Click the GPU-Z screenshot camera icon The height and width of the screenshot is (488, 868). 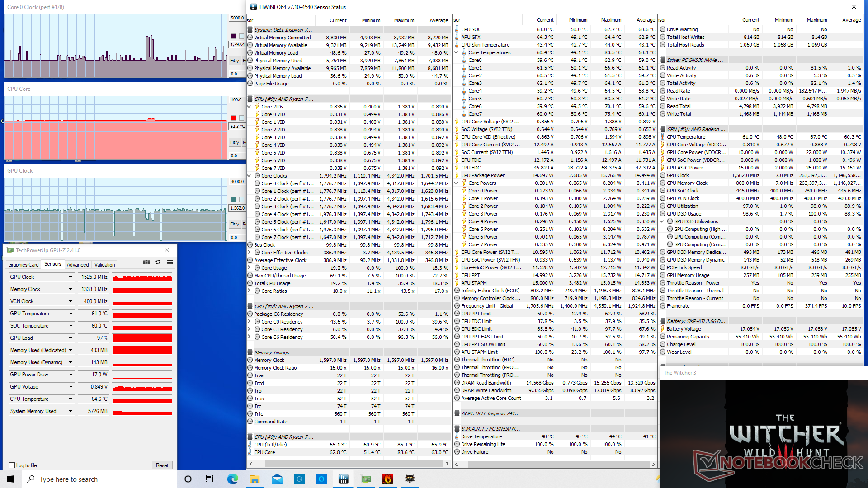pos(146,262)
